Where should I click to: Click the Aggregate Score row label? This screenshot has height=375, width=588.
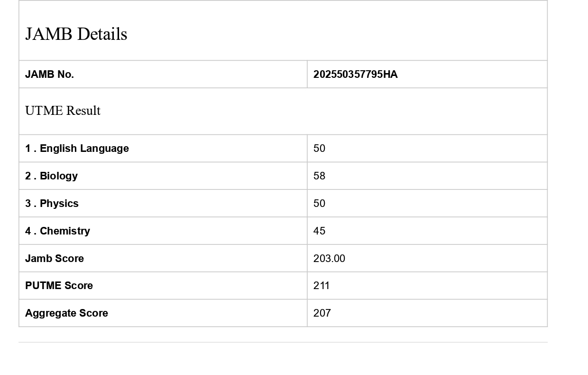pos(66,313)
